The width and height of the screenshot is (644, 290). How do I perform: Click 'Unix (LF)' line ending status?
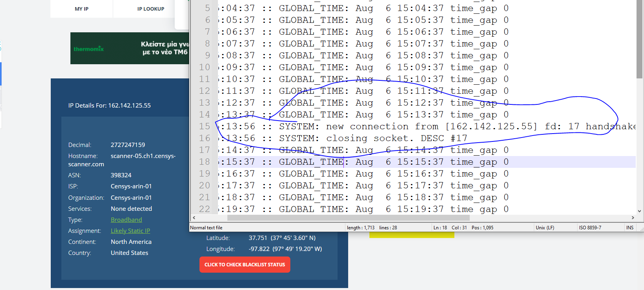pyautogui.click(x=545, y=228)
